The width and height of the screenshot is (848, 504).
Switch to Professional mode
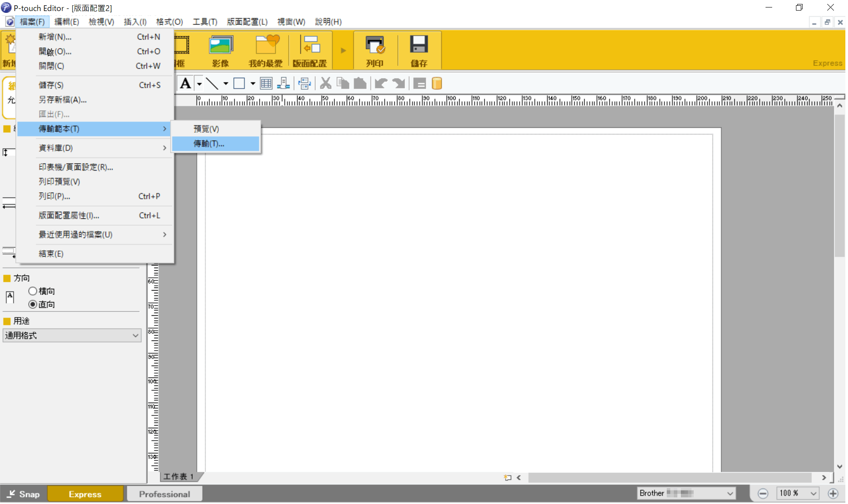(165, 495)
